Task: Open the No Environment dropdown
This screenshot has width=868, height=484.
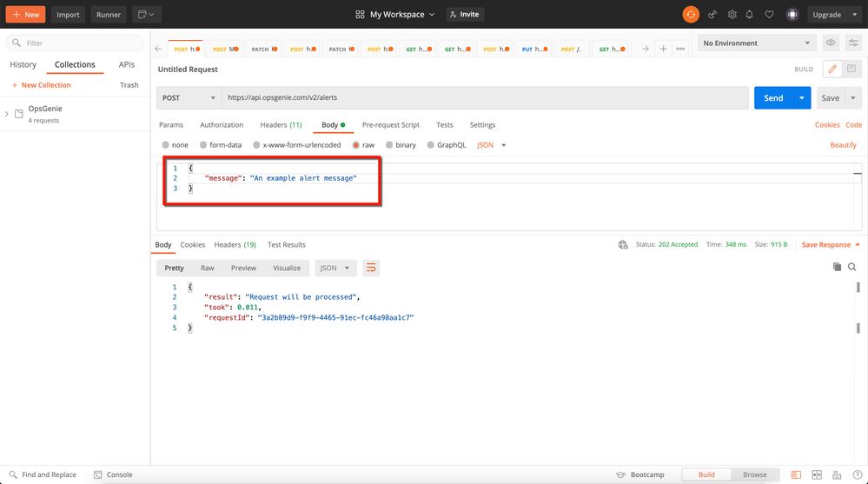Action: (756, 43)
